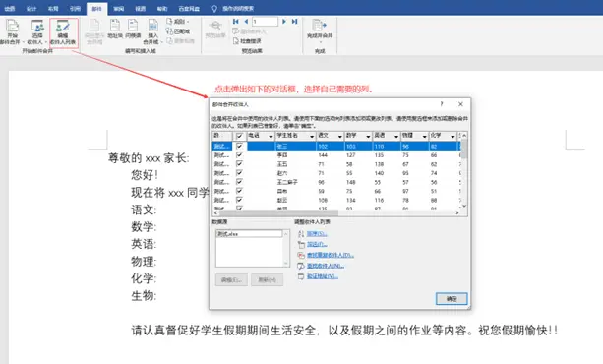Uncheck the recipient checkbox in the 144 row

click(240, 155)
